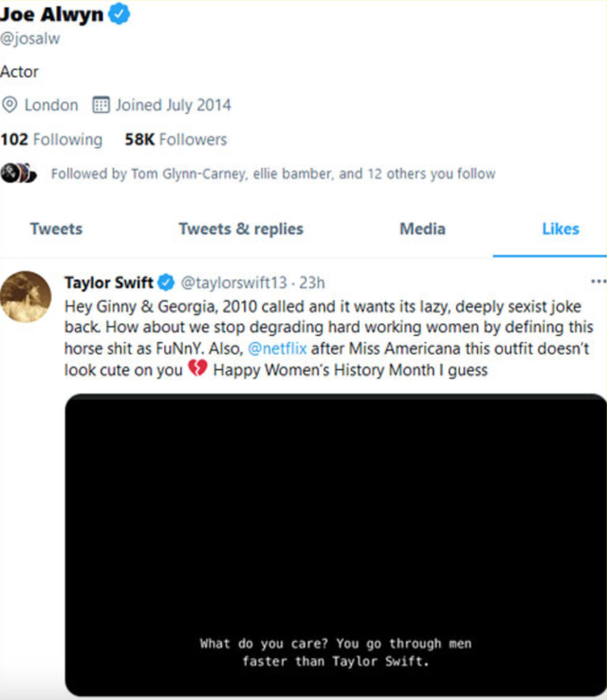Screen dimensions: 607x700
Task: Click the broken heart emoji in tweet
Action: [x=197, y=370]
